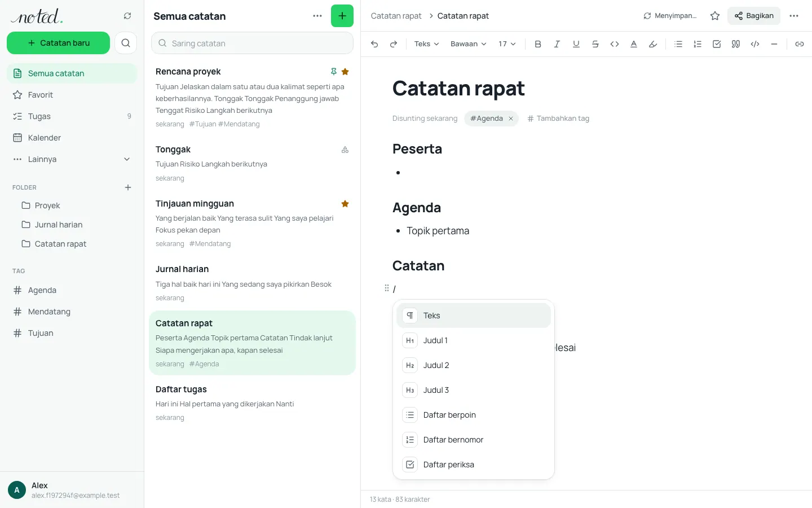
Task: Open the font size 17 dropdown
Action: 507,44
